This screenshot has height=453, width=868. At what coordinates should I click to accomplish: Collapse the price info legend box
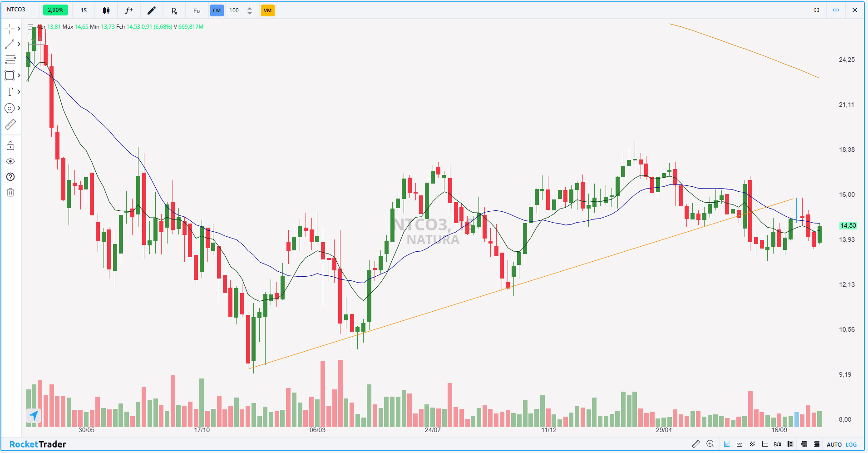click(x=30, y=27)
